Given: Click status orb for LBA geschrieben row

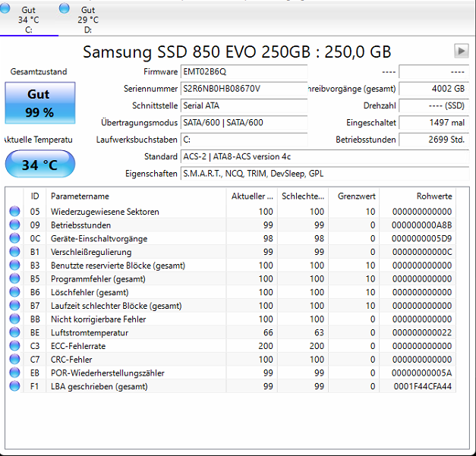Looking at the screenshot, I should 14,386.
